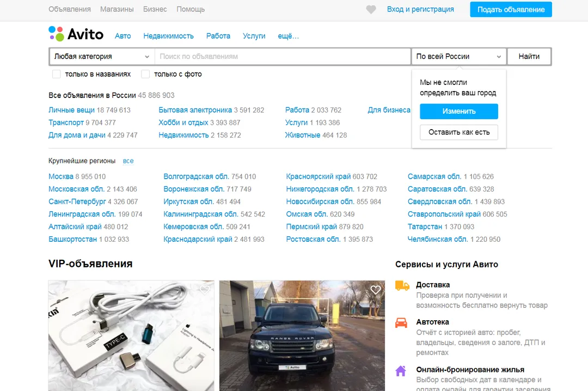
Task: Open the Работа section tab
Action: coord(218,36)
